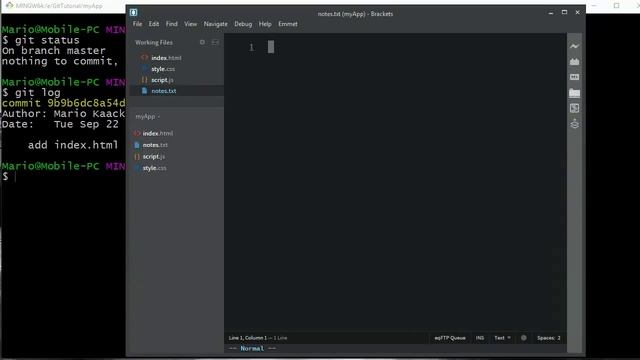Open the Emmet menu
Screen dimensions: 640x360
click(x=288, y=24)
